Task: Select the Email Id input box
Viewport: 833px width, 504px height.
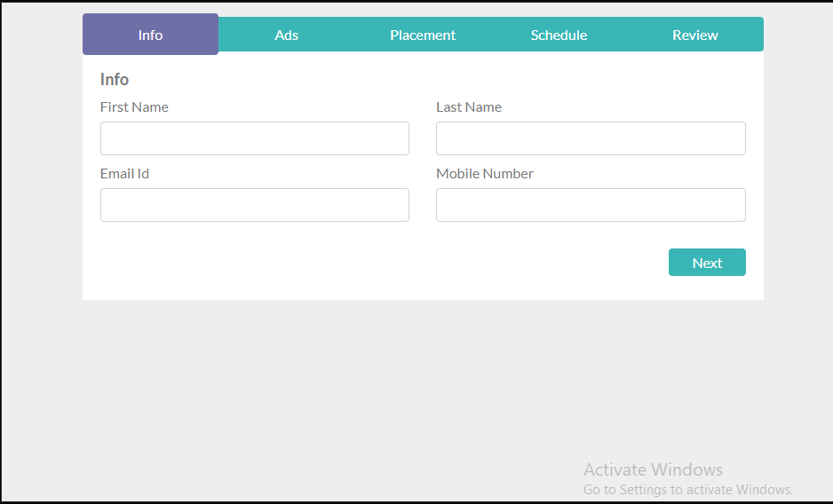Action: (x=255, y=205)
